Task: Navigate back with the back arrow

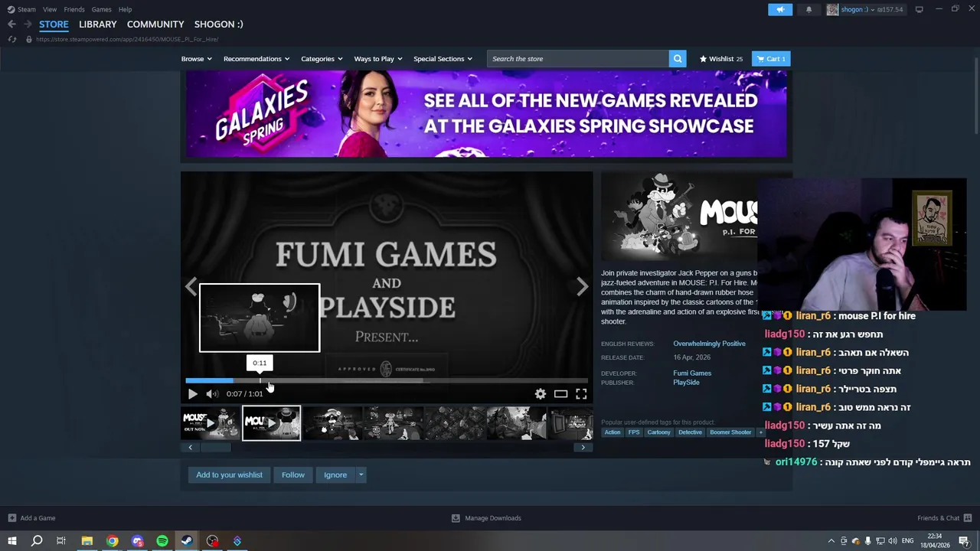Action: [11, 24]
